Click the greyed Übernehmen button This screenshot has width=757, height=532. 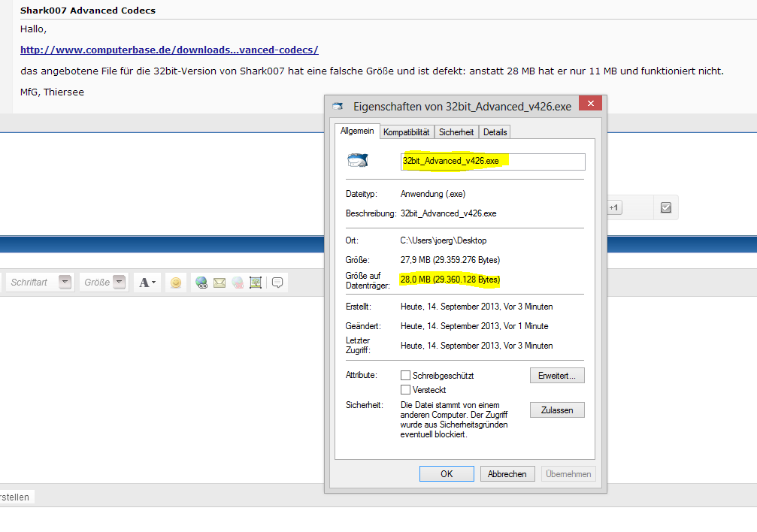[x=568, y=473]
